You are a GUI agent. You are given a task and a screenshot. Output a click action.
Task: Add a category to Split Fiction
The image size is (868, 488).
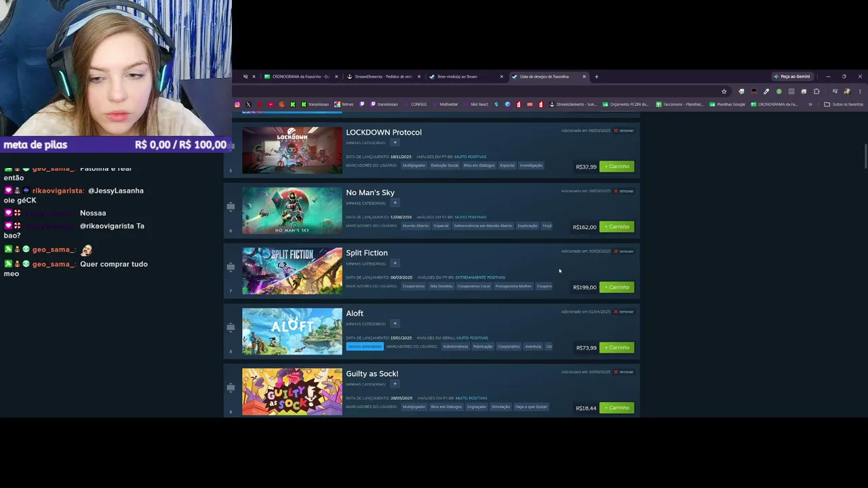point(395,264)
